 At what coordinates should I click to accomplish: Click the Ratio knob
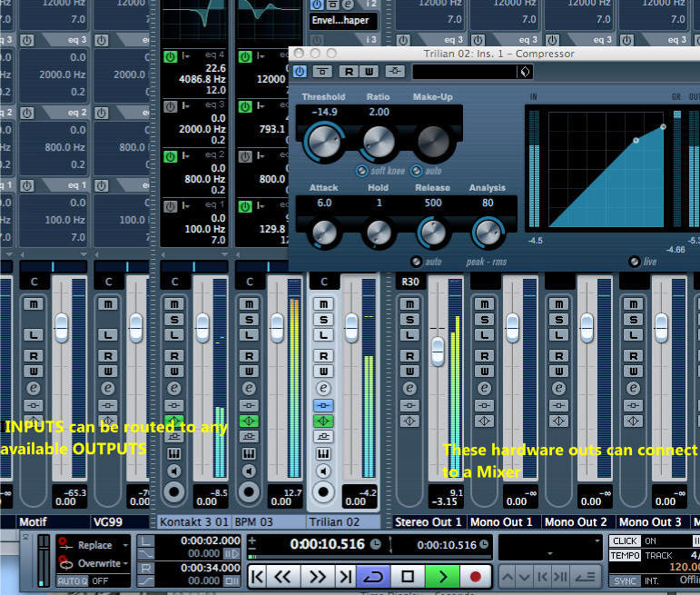379,141
